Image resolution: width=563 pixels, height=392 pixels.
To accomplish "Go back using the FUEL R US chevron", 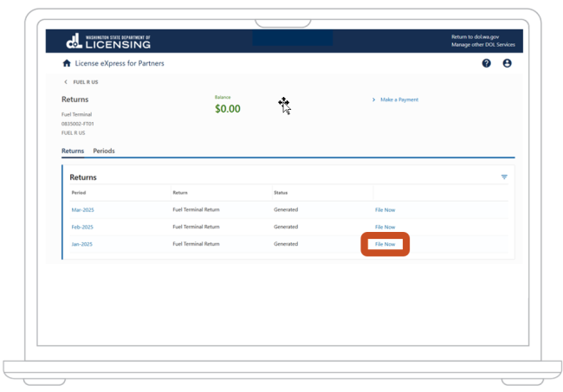I will (x=66, y=82).
